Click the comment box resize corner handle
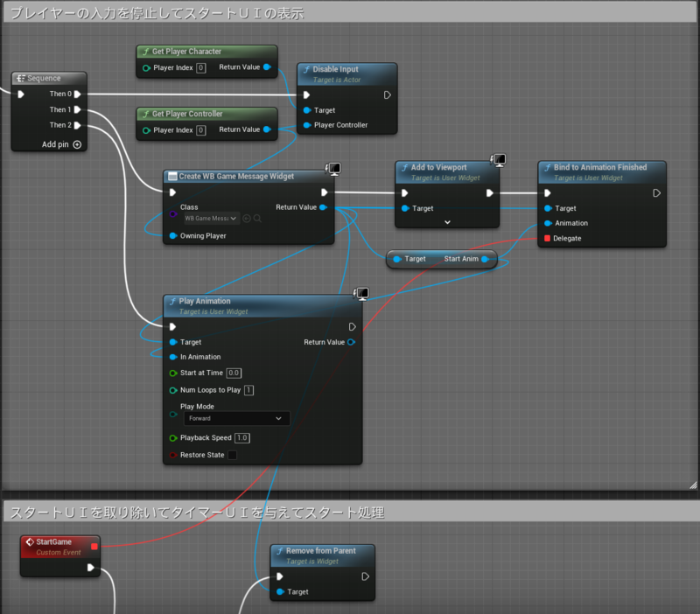 (x=693, y=485)
